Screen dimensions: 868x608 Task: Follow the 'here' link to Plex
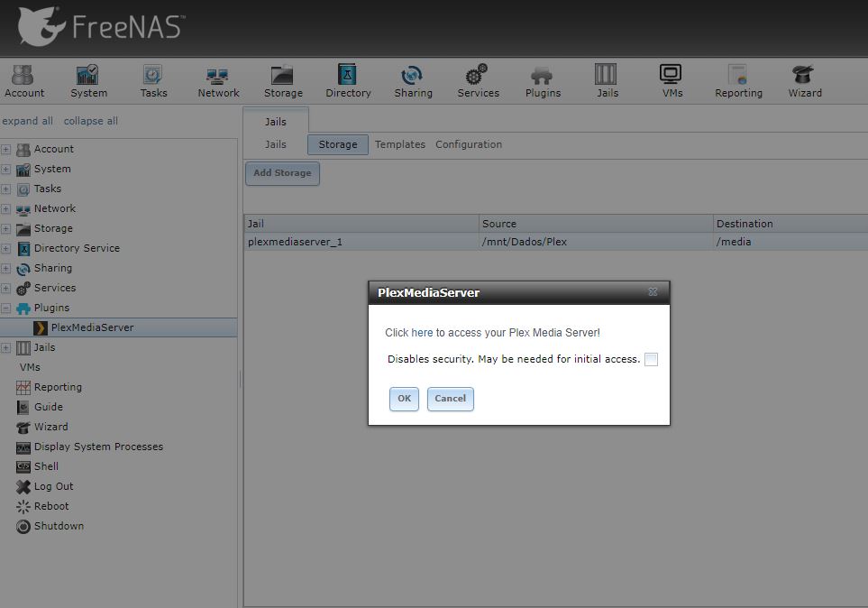tap(422, 333)
